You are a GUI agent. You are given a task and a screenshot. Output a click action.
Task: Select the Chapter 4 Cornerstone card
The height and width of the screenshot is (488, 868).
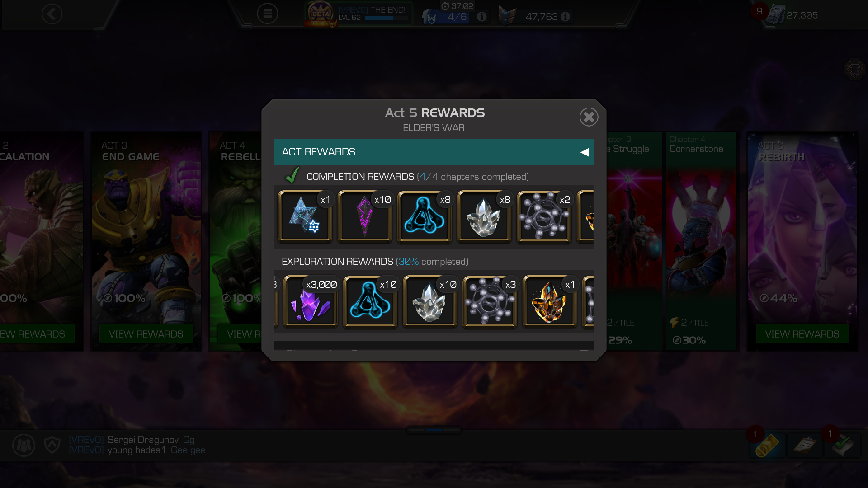(x=701, y=241)
